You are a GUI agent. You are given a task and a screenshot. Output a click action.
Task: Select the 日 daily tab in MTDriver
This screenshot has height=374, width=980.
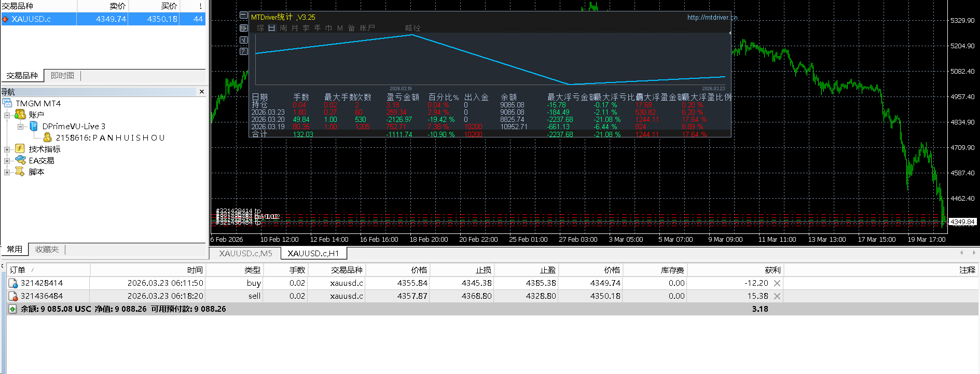coord(272,28)
